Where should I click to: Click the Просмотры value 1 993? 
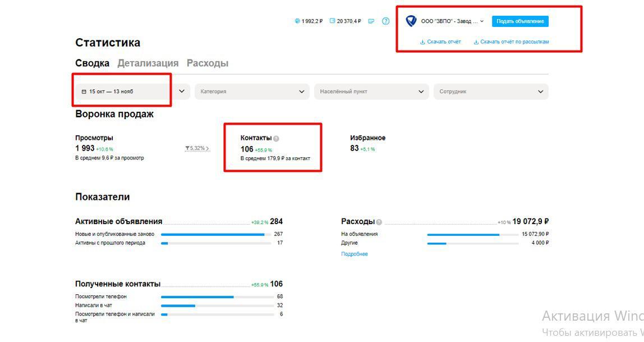point(85,148)
